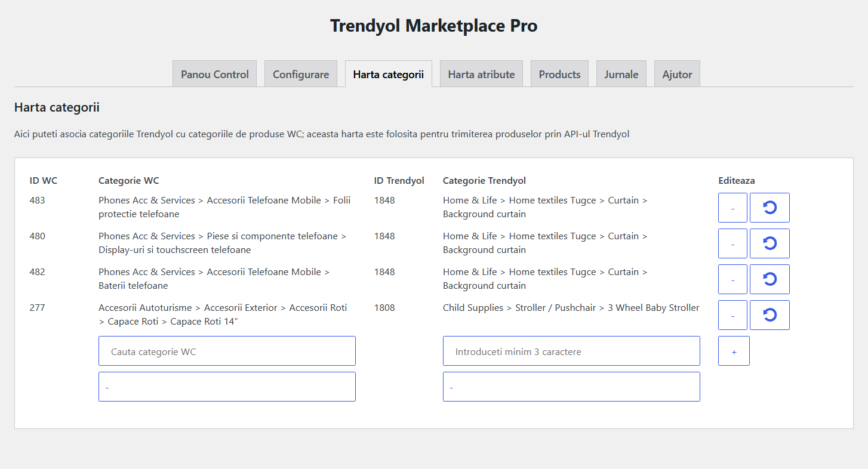868x469 pixels.
Task: Click the Editeaza column header
Action: 737,181
